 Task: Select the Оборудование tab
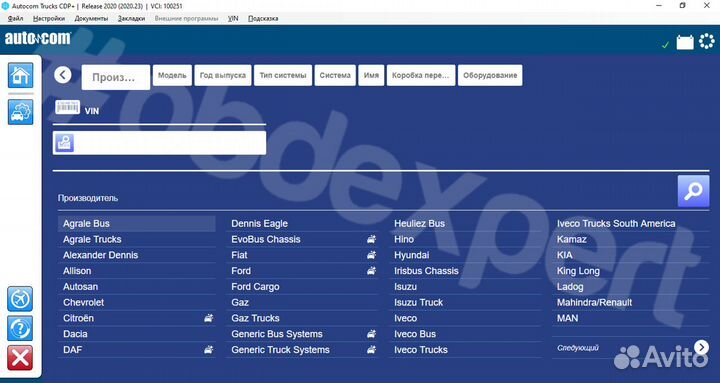point(490,75)
